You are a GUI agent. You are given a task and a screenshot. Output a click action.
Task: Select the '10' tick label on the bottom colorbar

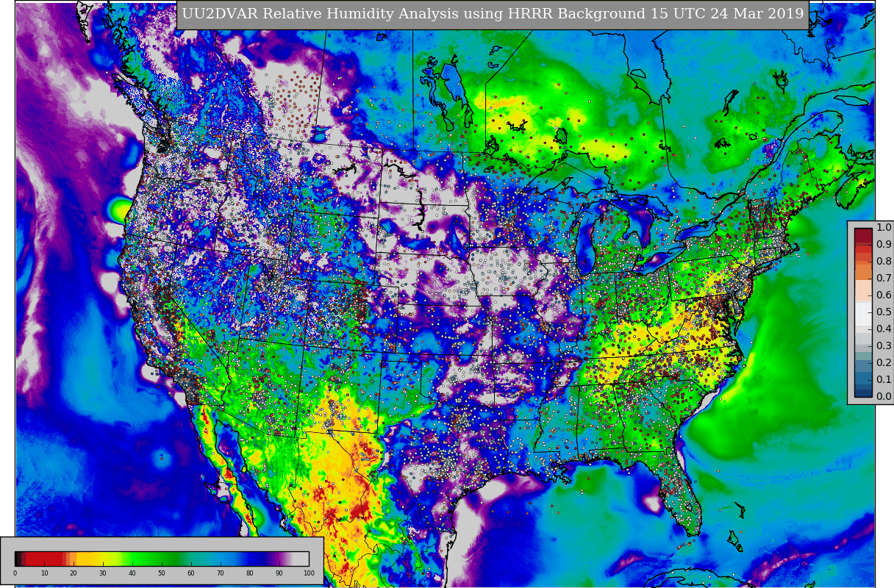[x=44, y=573]
